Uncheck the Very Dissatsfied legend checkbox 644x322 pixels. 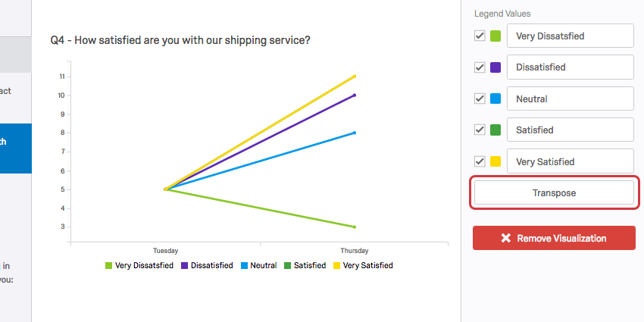pyautogui.click(x=480, y=36)
